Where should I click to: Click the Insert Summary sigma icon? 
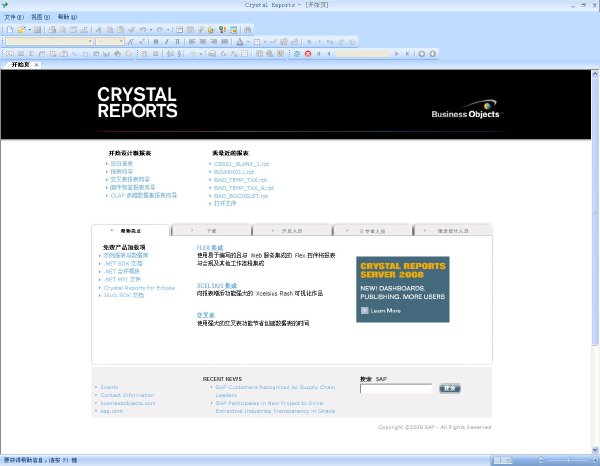coord(31,54)
